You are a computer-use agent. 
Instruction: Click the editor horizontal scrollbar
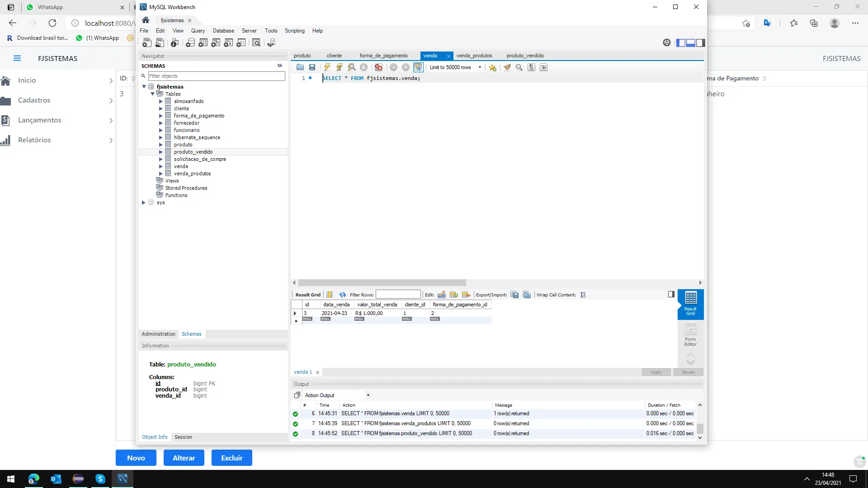pyautogui.click(x=382, y=282)
